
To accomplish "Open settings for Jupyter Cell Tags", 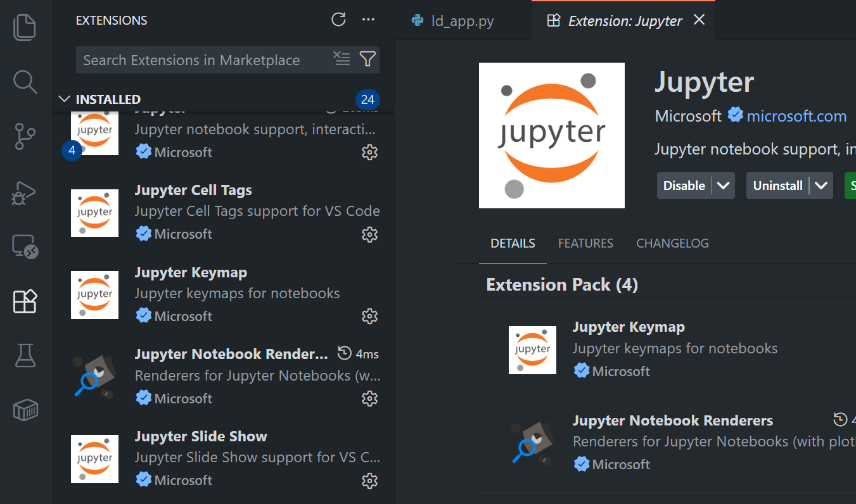I will click(369, 234).
